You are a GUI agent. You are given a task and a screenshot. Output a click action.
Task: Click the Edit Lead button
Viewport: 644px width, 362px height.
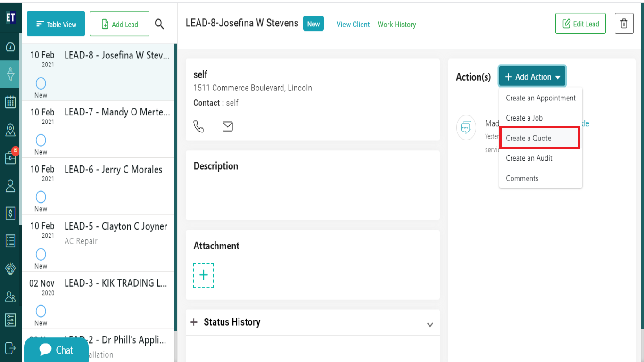[580, 24]
